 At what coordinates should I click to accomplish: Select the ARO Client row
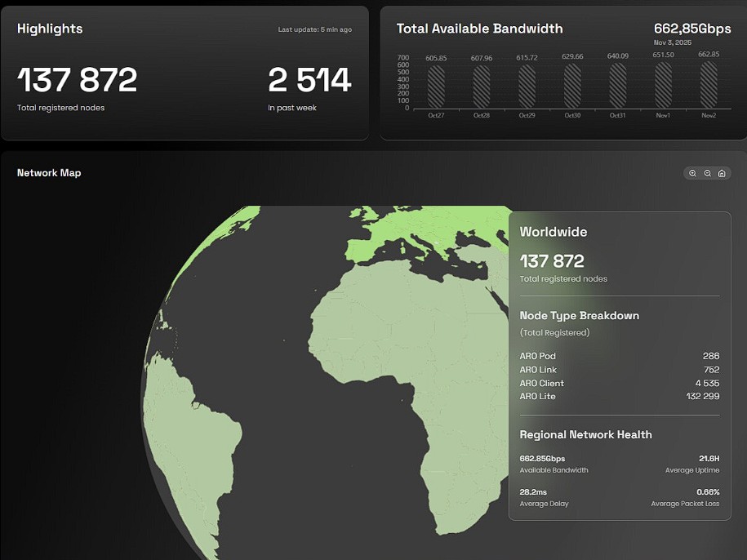tap(619, 383)
